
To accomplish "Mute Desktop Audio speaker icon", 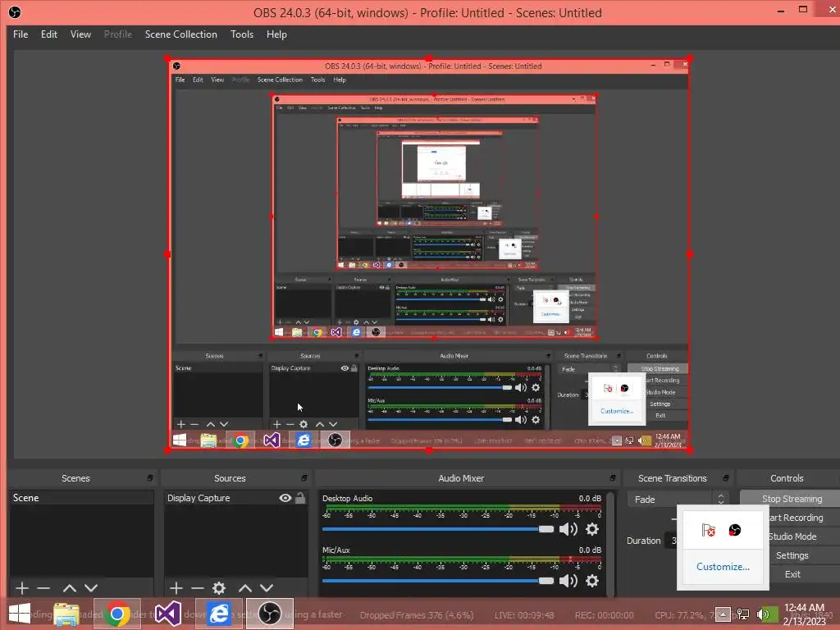I will pos(568,529).
